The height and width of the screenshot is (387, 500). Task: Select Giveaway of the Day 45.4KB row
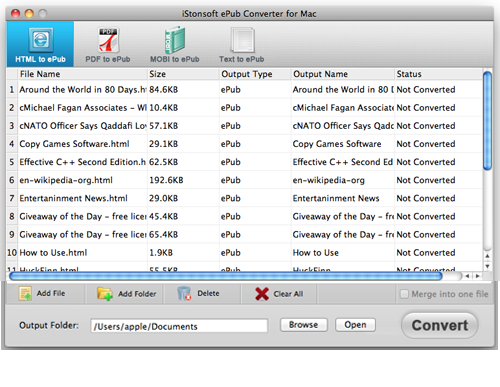coord(245,216)
